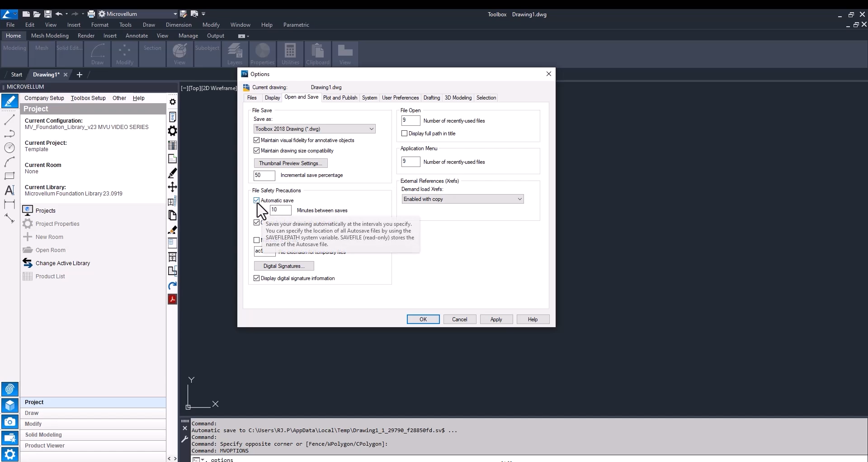Screen dimensions: 868x462
Task: Click the blue redo arrow icon in side strip
Action: (172, 286)
